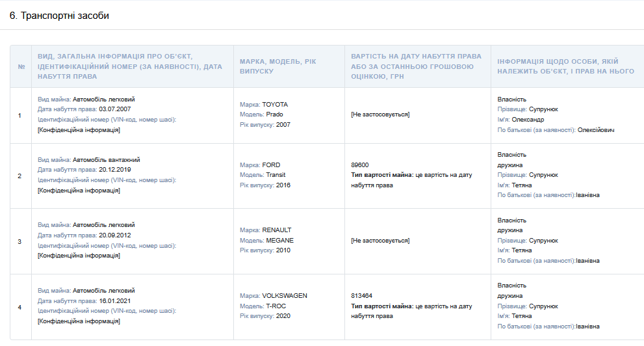The height and width of the screenshot is (346, 644).
Task: Click the TOYOTA brand text
Action: pyautogui.click(x=275, y=104)
